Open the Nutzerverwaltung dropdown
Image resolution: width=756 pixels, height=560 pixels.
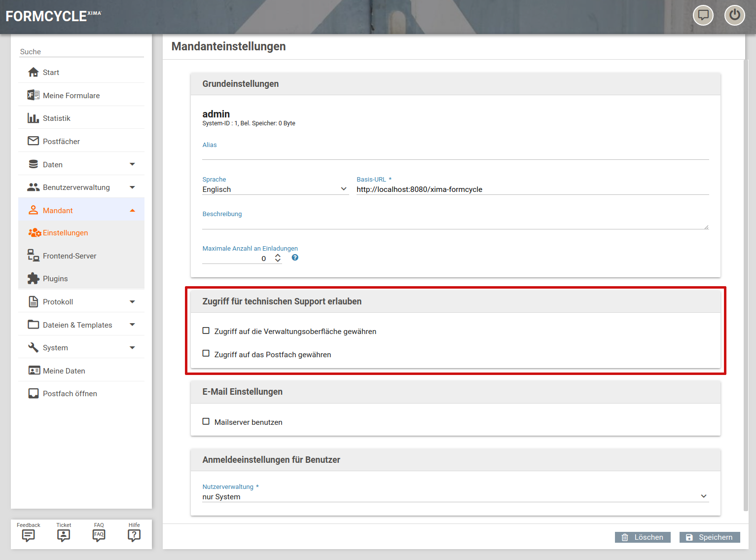click(455, 496)
